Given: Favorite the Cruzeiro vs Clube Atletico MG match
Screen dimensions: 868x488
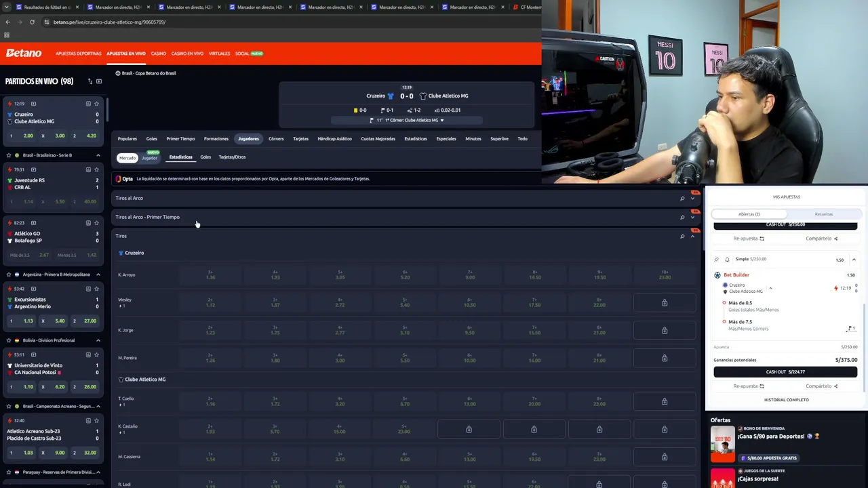Looking at the screenshot, I should [x=96, y=104].
